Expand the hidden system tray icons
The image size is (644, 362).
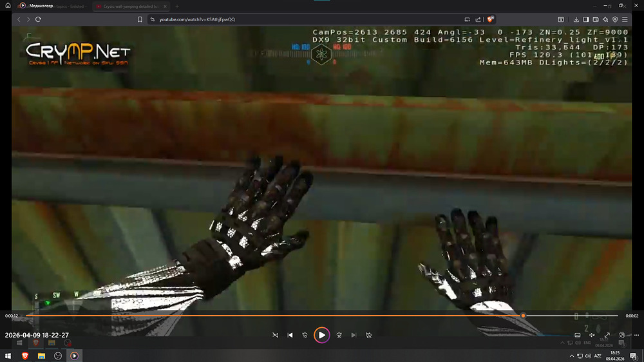pyautogui.click(x=572, y=356)
